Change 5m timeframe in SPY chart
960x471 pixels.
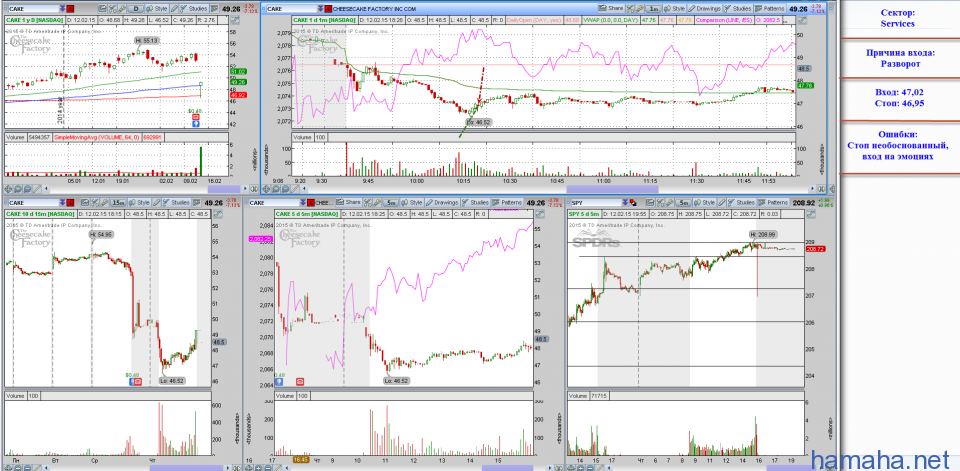coord(683,203)
